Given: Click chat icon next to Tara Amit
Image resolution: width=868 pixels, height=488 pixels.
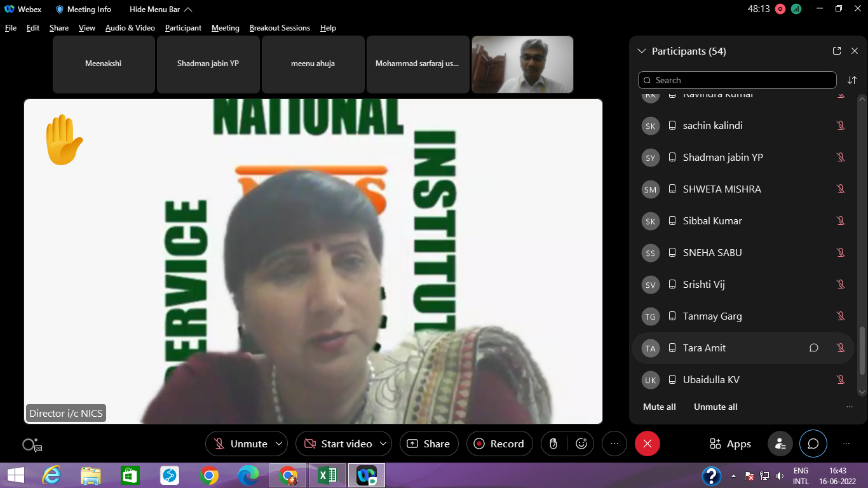Looking at the screenshot, I should coord(813,348).
